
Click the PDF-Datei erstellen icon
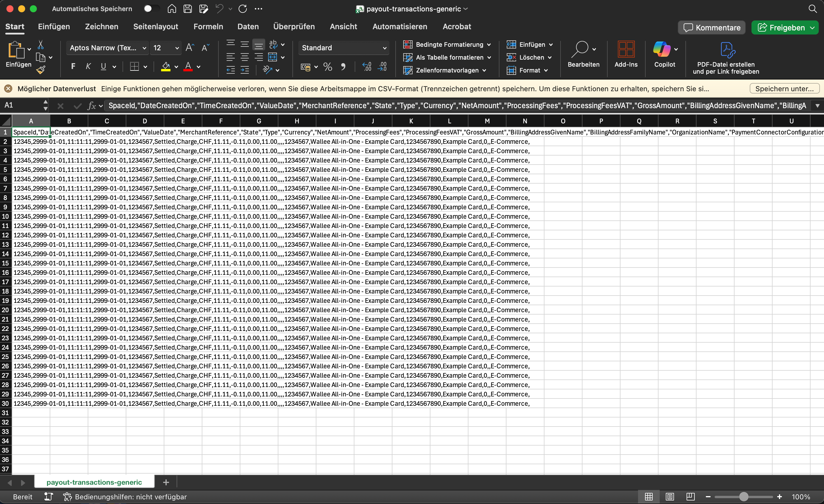point(727,50)
